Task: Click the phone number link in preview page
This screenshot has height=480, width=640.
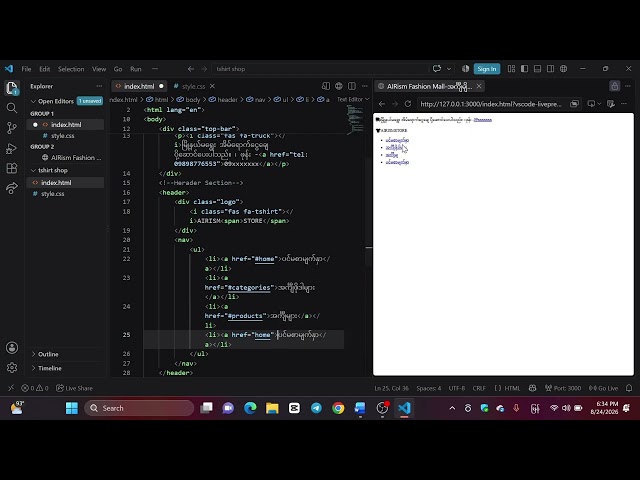Action: coord(482,120)
